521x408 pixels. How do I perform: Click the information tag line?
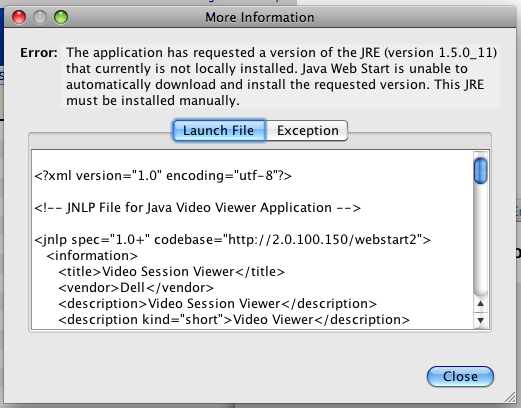point(92,256)
